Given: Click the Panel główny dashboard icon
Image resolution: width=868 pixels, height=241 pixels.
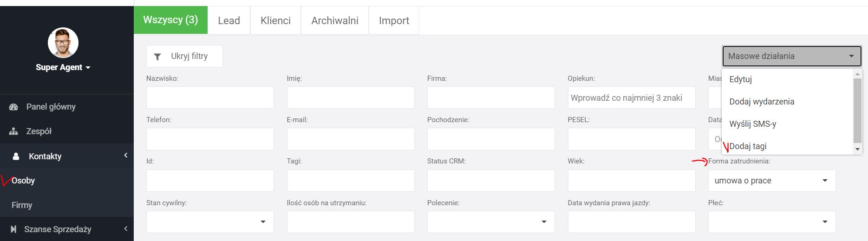Looking at the screenshot, I should tap(13, 107).
